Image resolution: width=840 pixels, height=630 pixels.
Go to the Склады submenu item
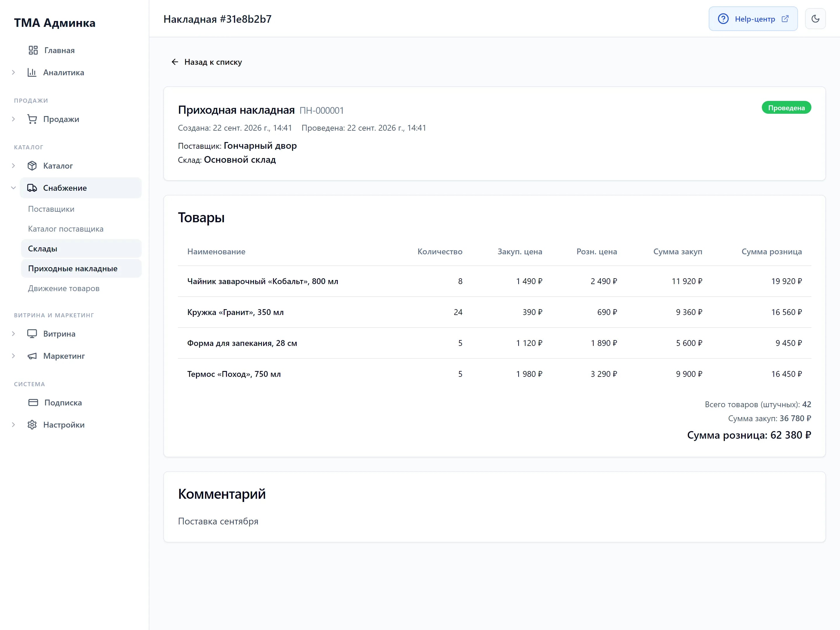pos(81,249)
